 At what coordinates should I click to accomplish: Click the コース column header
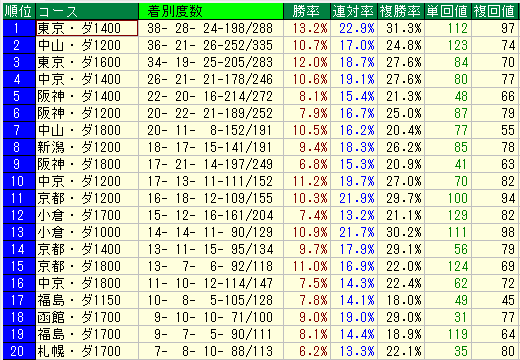87,11
